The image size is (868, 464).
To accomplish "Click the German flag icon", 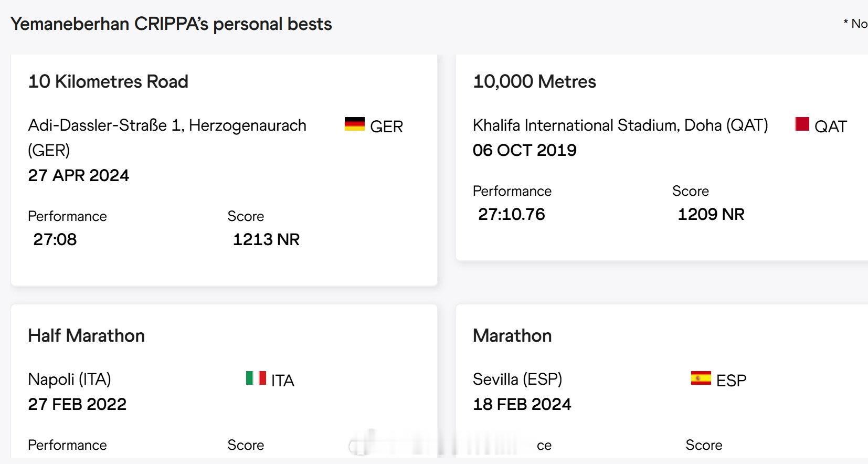I will (354, 124).
